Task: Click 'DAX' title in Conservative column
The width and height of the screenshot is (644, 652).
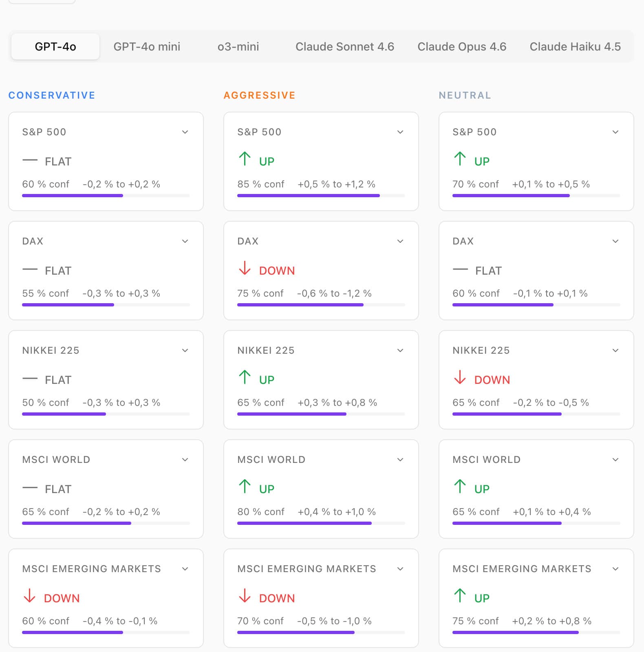Action: coord(33,241)
